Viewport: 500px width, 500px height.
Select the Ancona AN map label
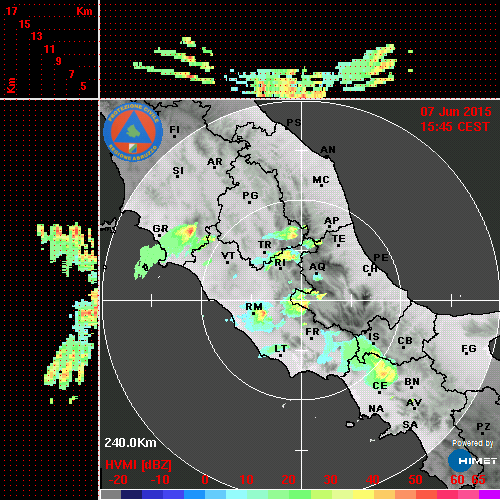coord(328,150)
